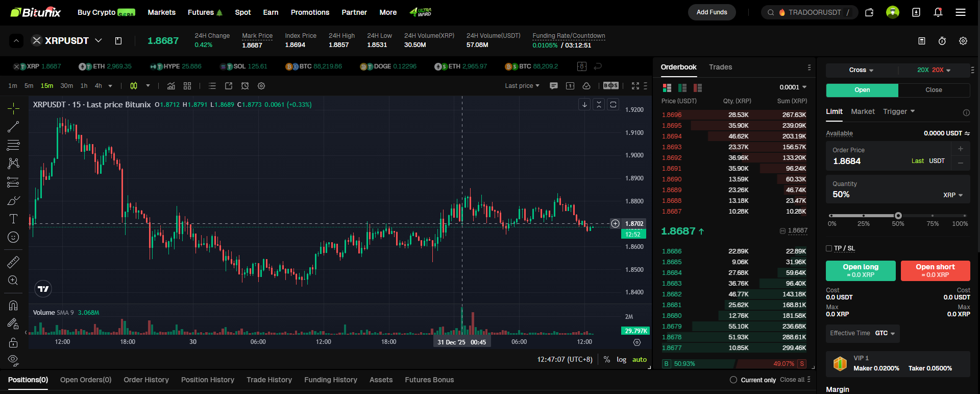Toggle lock all drawings icon
Viewport: 980px width, 394px height.
click(13, 342)
